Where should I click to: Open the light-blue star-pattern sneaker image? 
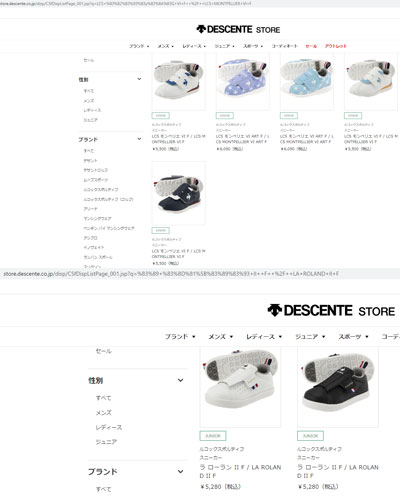click(x=307, y=82)
